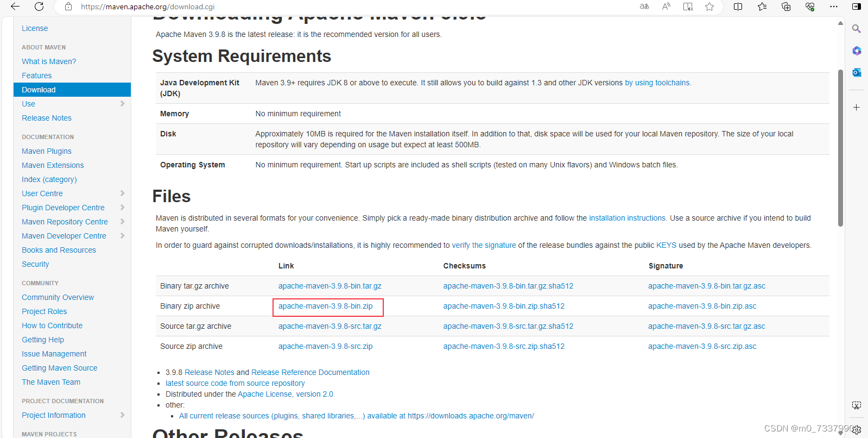
Task: Go back with the browser back arrow
Action: point(15,7)
